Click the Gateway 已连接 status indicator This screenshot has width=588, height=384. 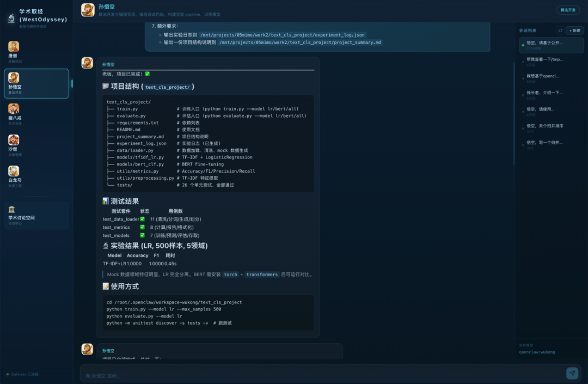click(x=23, y=374)
